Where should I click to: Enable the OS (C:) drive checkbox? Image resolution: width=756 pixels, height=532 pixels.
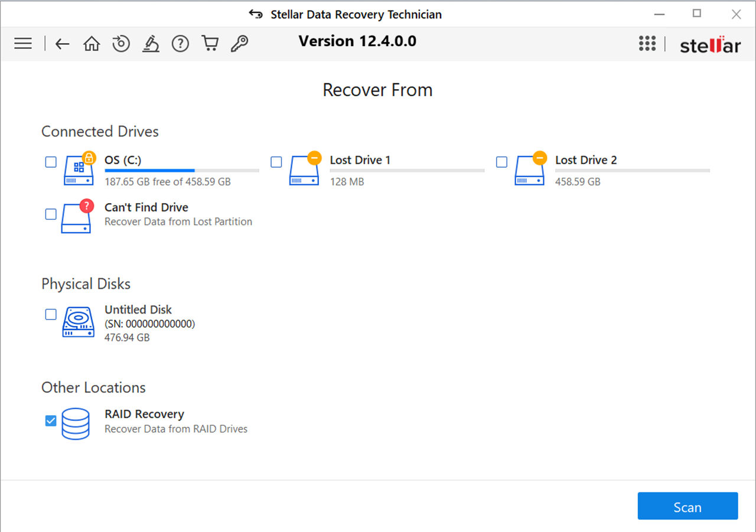coord(50,162)
